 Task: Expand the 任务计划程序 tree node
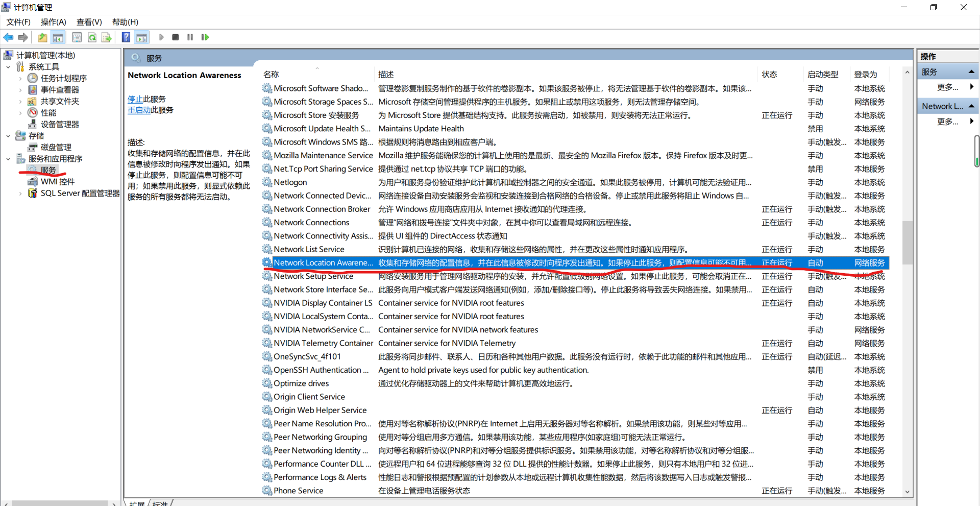[x=20, y=78]
